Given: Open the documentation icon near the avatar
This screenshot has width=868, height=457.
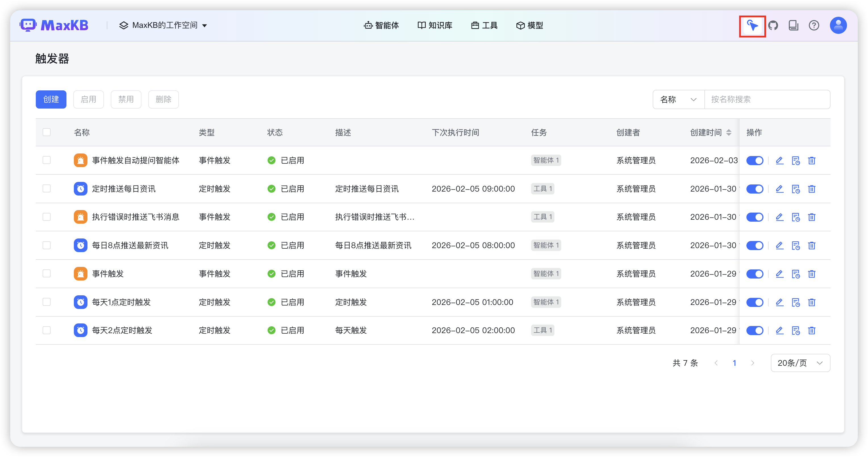Looking at the screenshot, I should pyautogui.click(x=794, y=25).
